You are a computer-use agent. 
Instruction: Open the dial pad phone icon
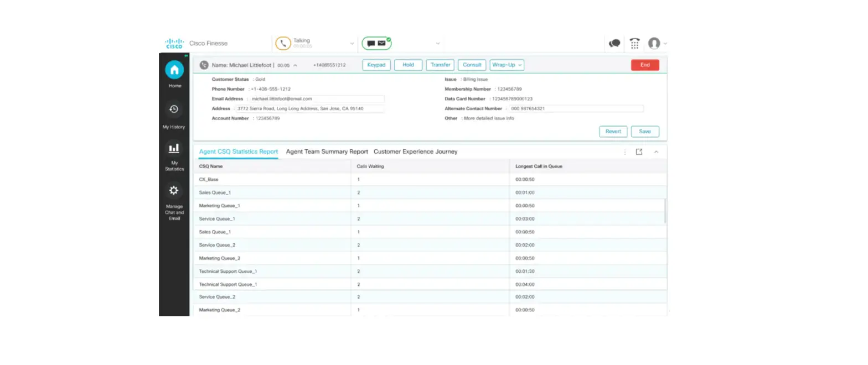(x=634, y=43)
